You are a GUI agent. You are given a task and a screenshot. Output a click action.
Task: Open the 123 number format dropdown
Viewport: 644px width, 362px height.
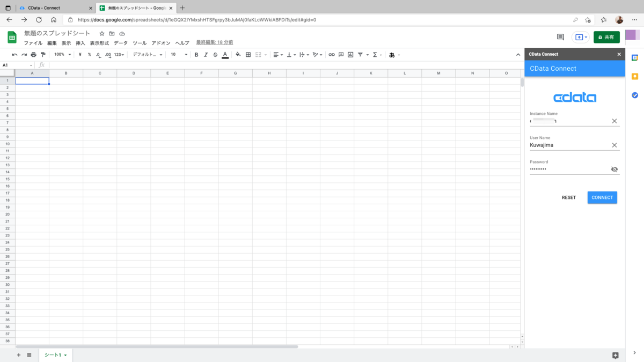119,55
